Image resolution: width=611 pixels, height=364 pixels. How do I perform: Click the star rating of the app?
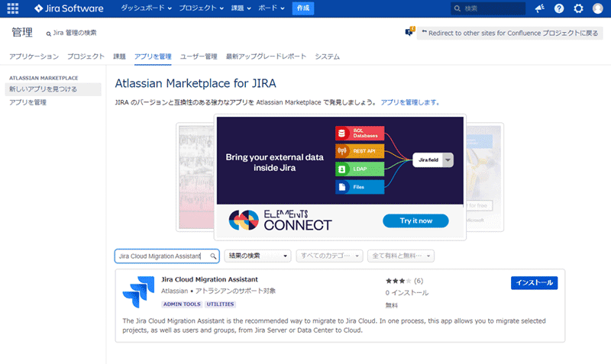[398, 281]
